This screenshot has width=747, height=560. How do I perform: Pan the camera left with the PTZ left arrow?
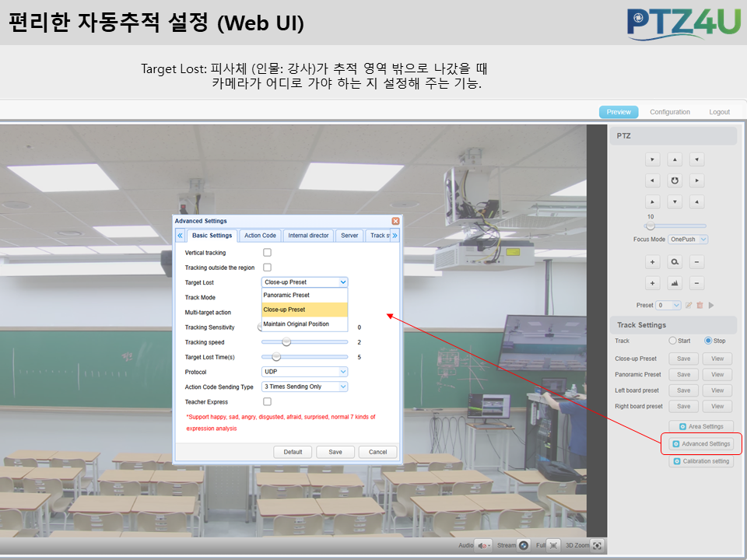click(652, 180)
